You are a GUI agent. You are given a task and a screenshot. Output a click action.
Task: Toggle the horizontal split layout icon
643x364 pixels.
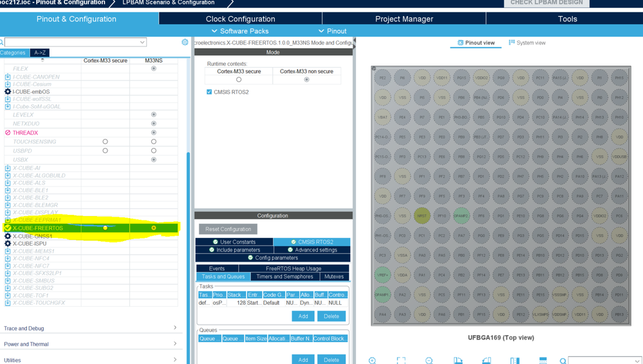coord(543,360)
